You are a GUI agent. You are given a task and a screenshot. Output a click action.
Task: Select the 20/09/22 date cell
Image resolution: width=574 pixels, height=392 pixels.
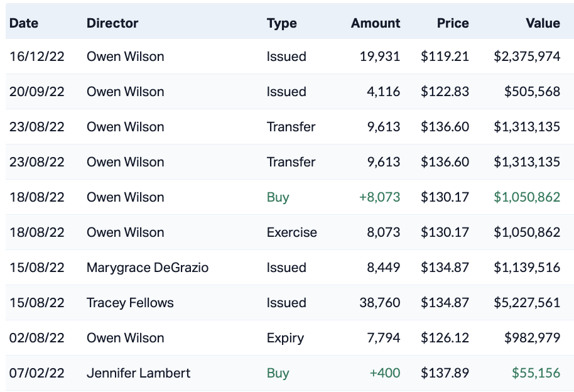pos(37,92)
